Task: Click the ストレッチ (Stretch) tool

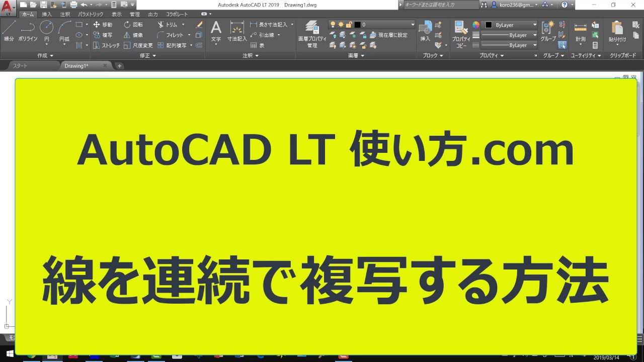Action: [x=107, y=45]
